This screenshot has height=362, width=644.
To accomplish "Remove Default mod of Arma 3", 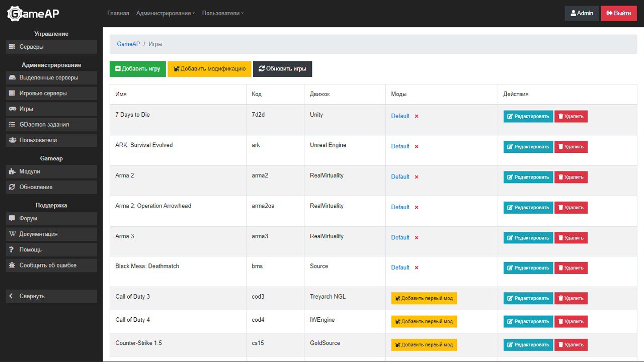I will (417, 238).
